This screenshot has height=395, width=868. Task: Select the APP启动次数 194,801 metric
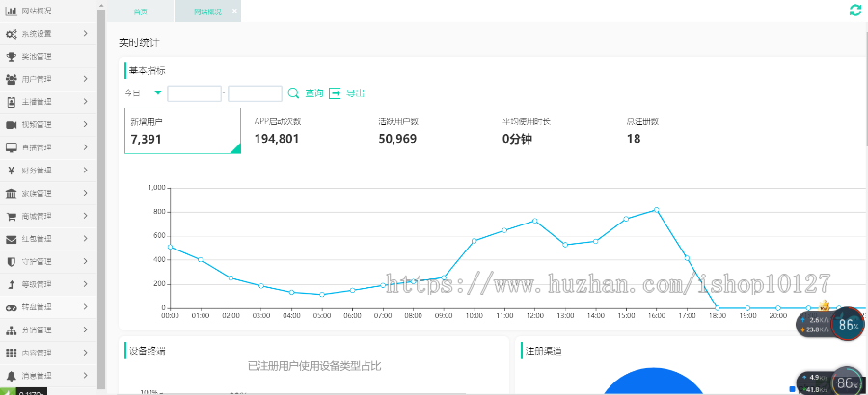[278, 131]
